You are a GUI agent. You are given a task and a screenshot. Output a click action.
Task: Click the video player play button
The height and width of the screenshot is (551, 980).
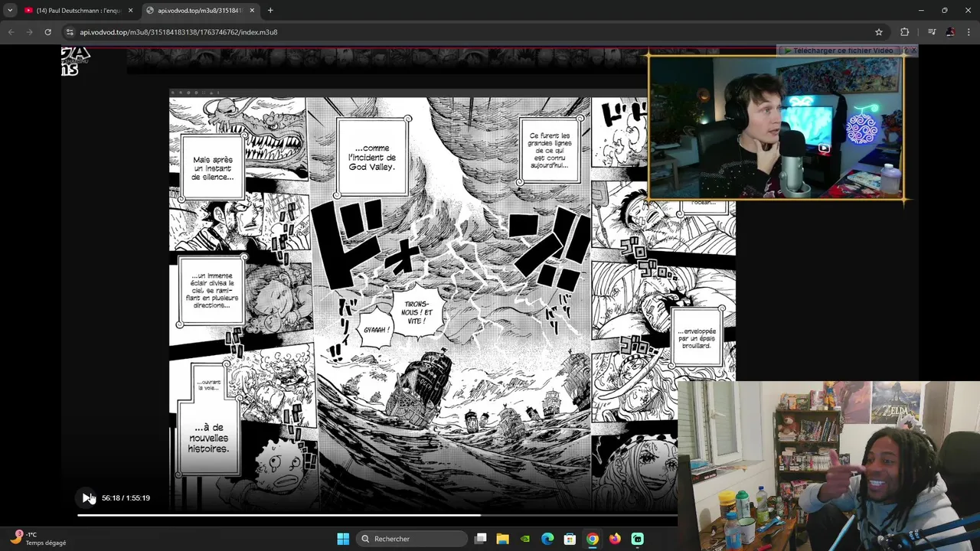(x=87, y=498)
